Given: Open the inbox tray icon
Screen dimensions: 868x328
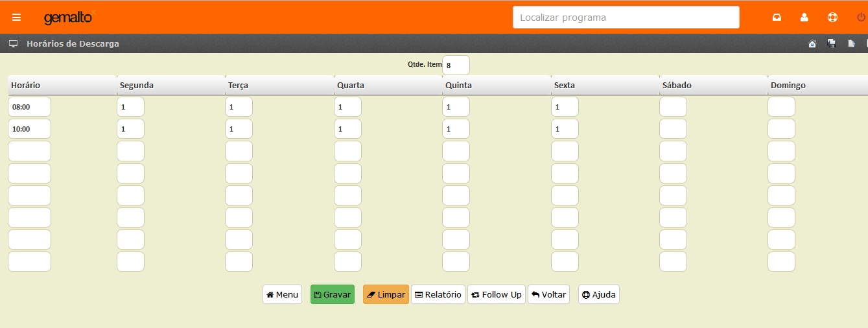Looking at the screenshot, I should click(x=777, y=18).
